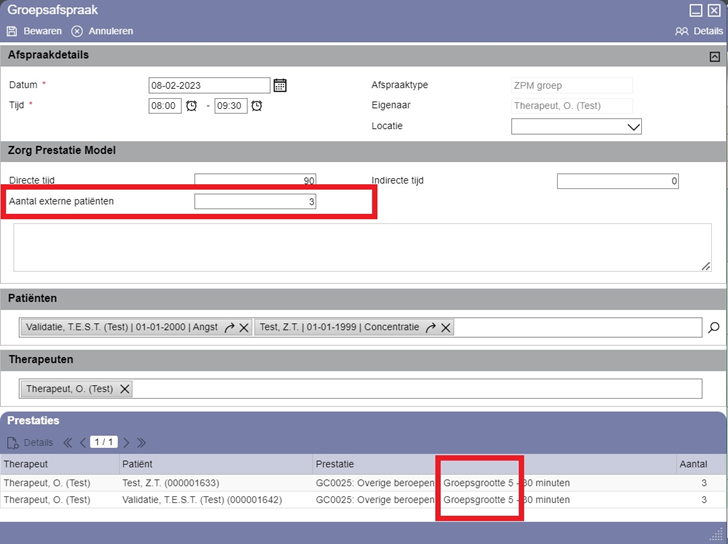This screenshot has width=728, height=544.
Task: Click Annuleren to cancel
Action: tap(102, 31)
